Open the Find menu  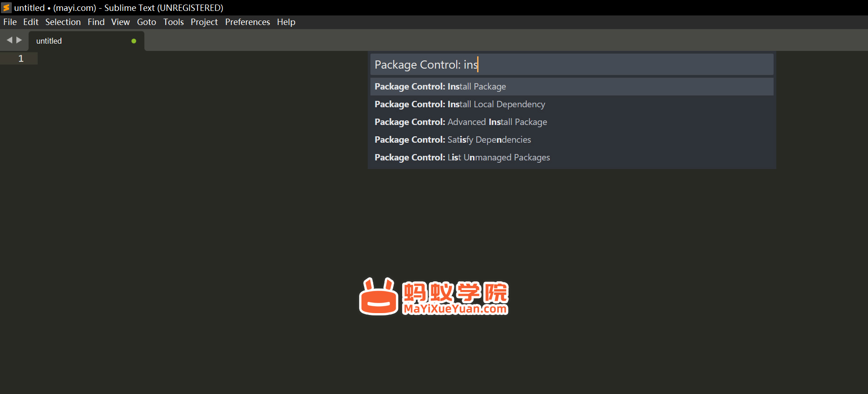coord(96,22)
